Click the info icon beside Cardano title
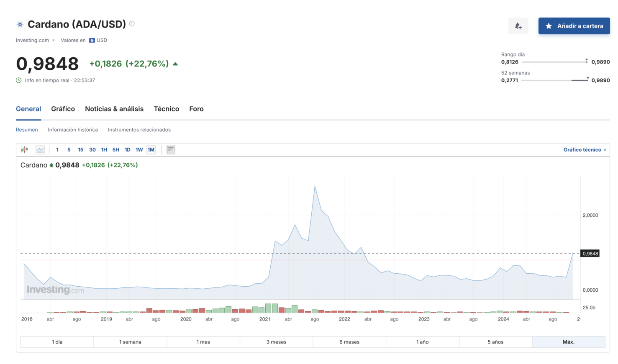Screen dimensions: 618x364 tap(132, 24)
